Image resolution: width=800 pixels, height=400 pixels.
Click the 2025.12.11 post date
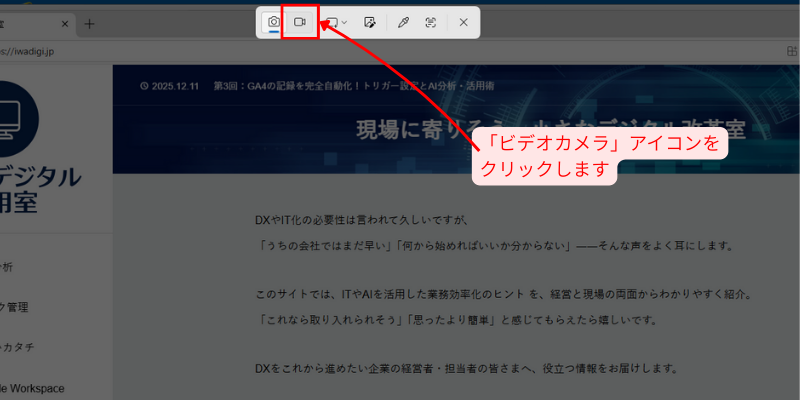[169, 86]
